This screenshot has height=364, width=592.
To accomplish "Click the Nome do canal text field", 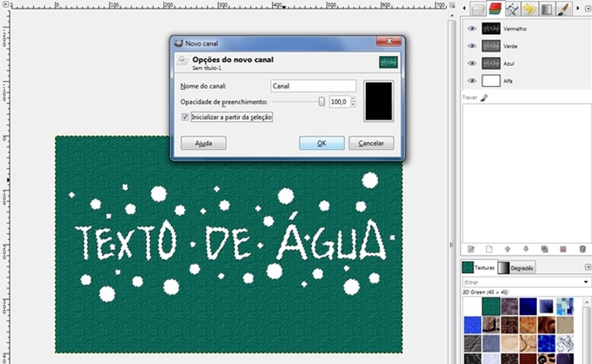I will (313, 86).
